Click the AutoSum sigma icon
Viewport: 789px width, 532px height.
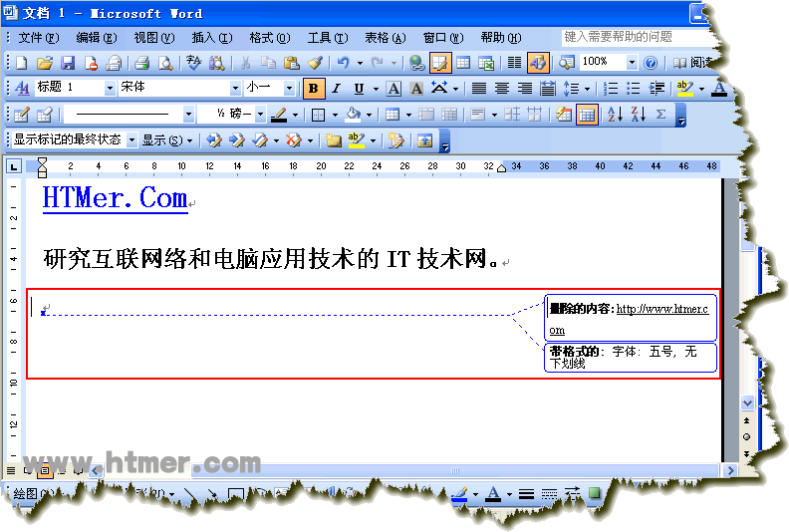(660, 115)
